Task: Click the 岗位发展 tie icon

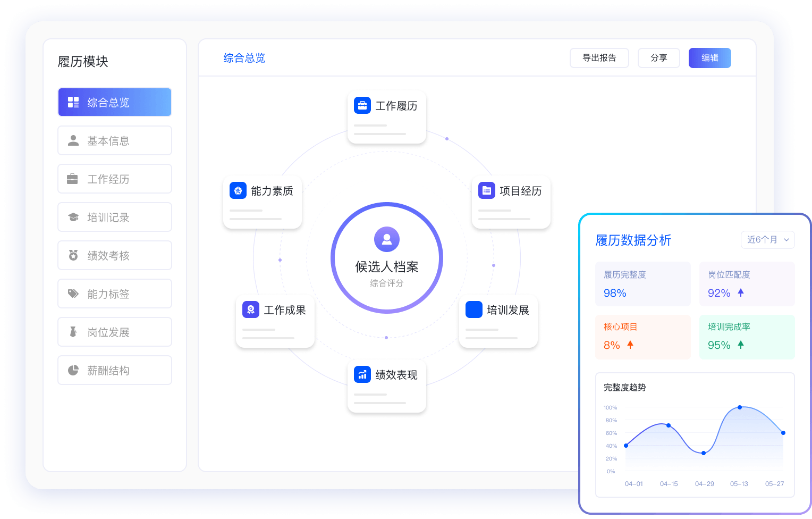Action: pyautogui.click(x=73, y=332)
